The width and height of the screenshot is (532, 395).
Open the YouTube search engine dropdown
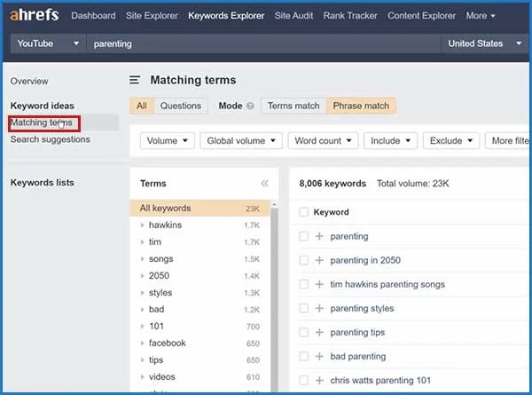point(48,43)
